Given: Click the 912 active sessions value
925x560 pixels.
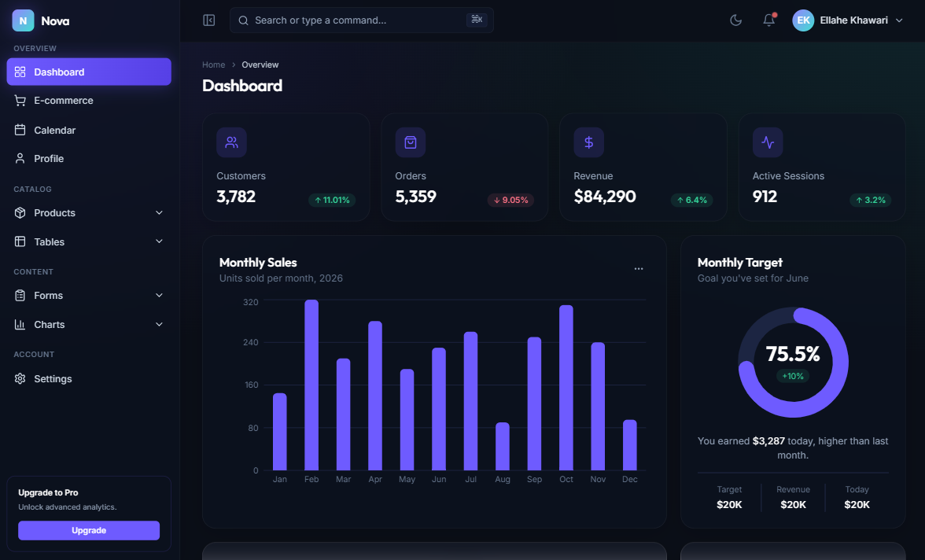Looking at the screenshot, I should [x=765, y=197].
